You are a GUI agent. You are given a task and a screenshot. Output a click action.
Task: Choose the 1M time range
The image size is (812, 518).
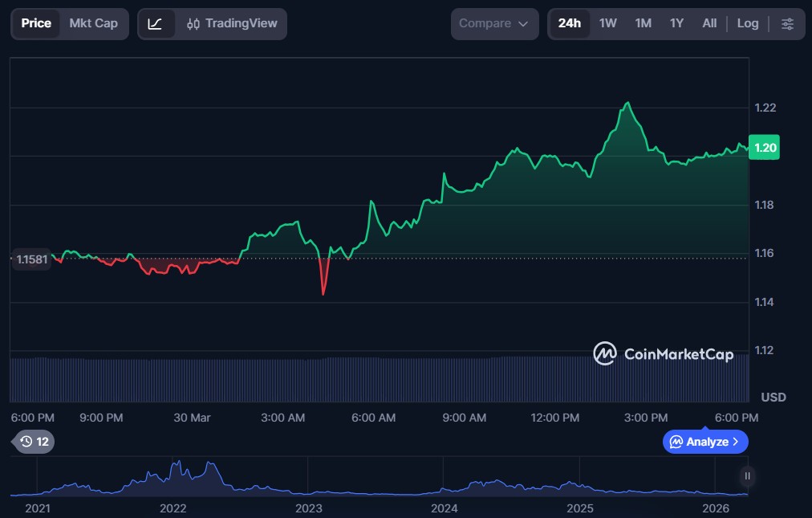tap(643, 23)
